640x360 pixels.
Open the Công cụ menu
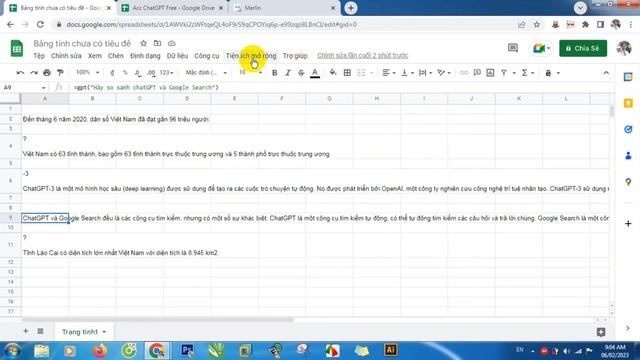pos(207,56)
